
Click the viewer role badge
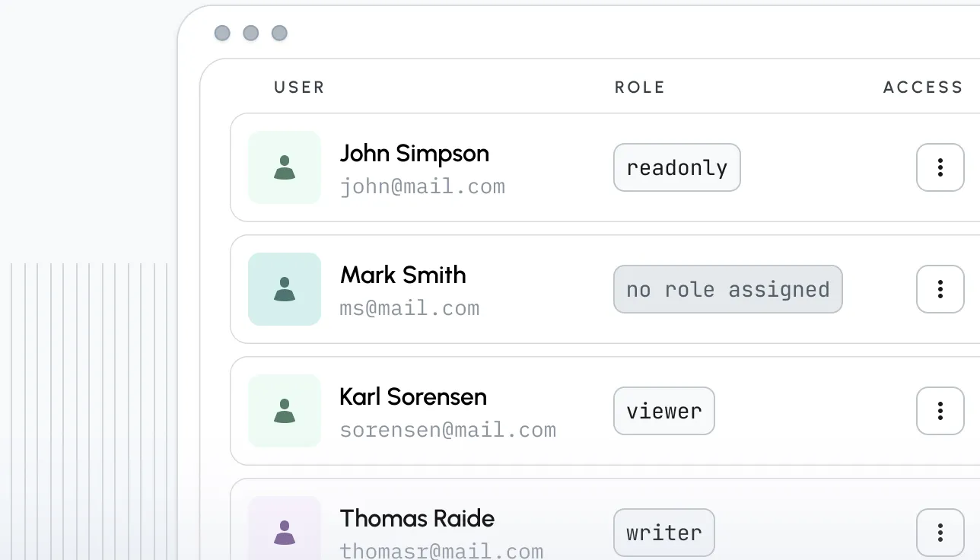(x=664, y=411)
